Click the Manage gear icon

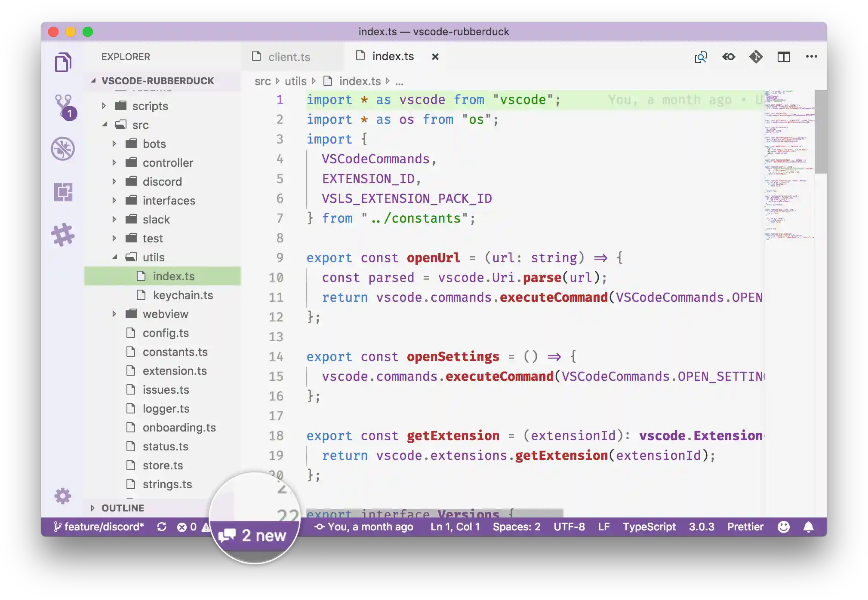[63, 496]
